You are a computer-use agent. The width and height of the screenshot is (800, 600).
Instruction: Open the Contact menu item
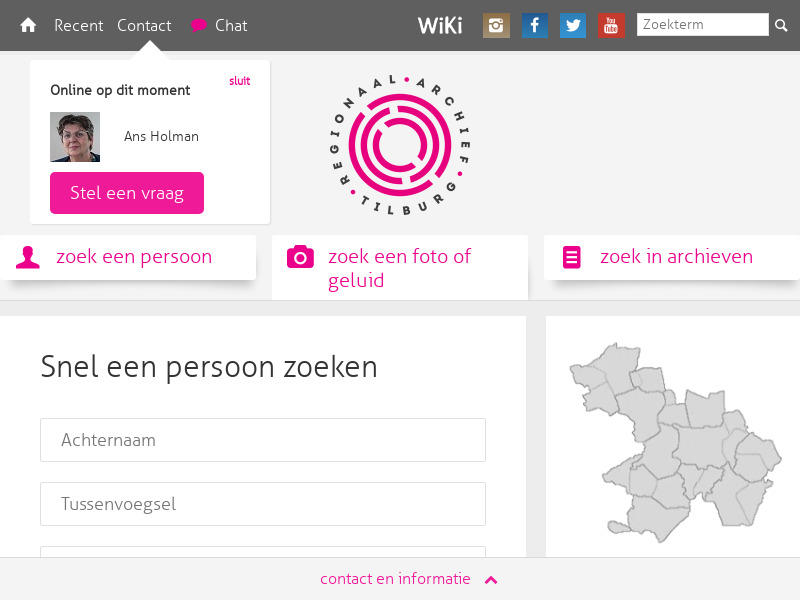coord(144,25)
